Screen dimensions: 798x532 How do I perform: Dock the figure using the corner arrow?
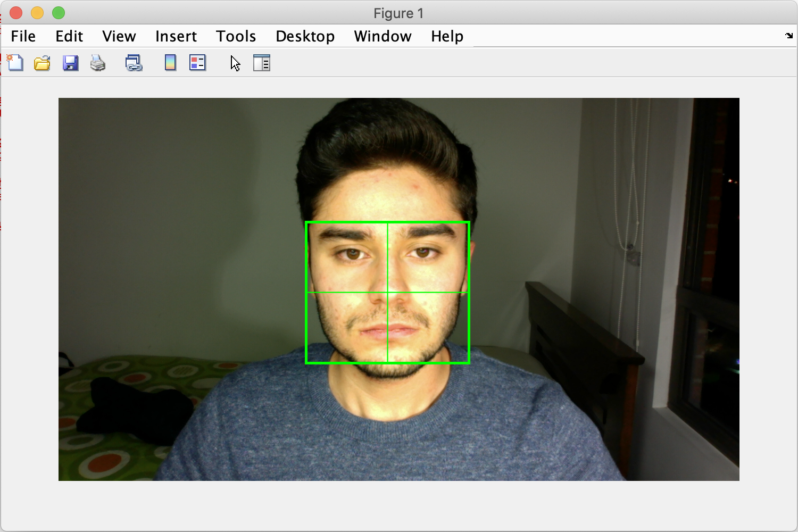point(789,36)
